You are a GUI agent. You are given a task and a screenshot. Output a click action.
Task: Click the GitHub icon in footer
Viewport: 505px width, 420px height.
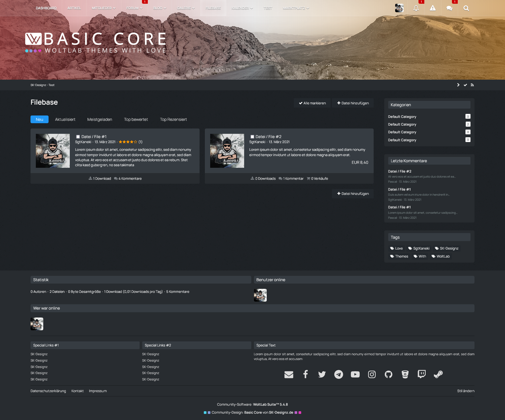coord(388,374)
